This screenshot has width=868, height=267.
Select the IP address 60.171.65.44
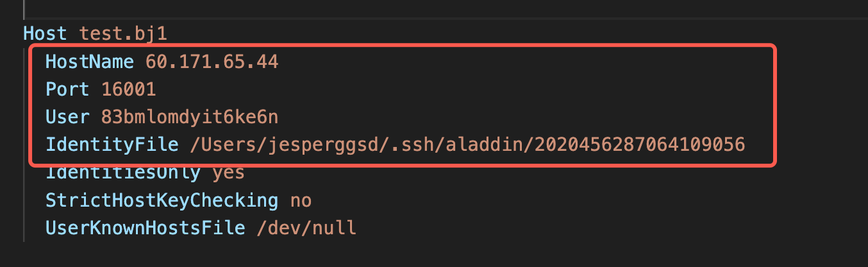212,62
